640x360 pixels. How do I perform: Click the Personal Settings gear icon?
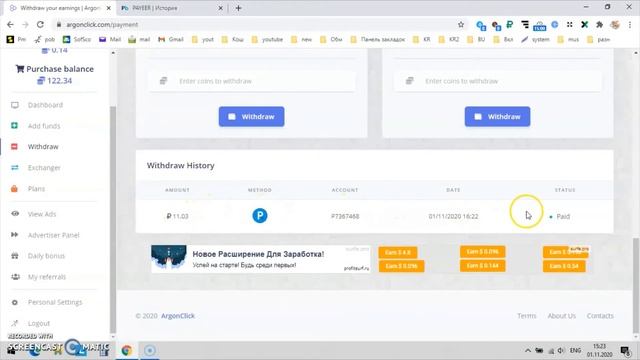(x=15, y=302)
